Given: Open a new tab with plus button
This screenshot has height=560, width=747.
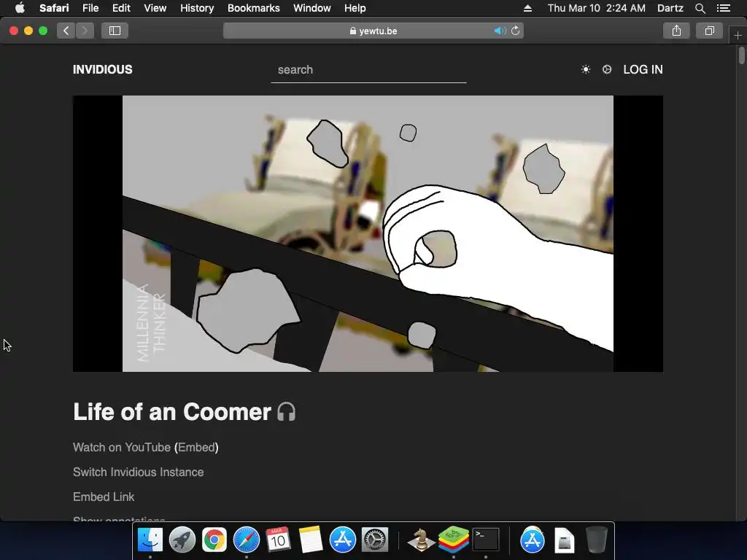Looking at the screenshot, I should click(x=738, y=35).
